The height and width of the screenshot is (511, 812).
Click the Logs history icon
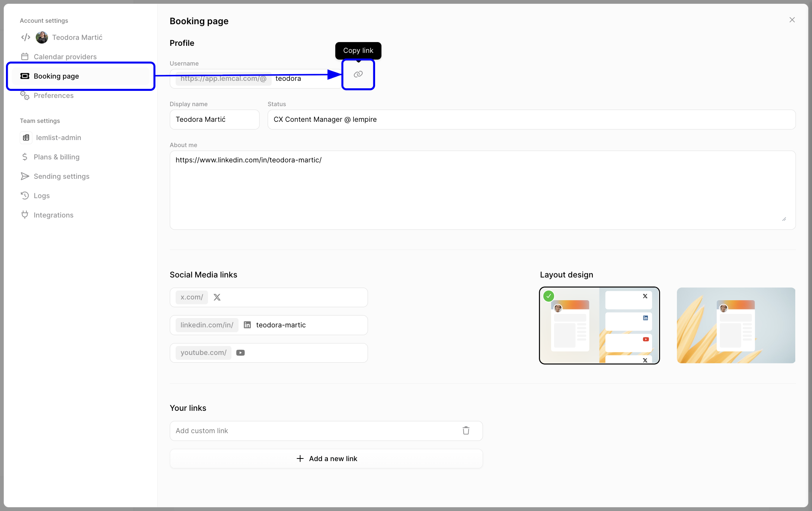pos(25,195)
